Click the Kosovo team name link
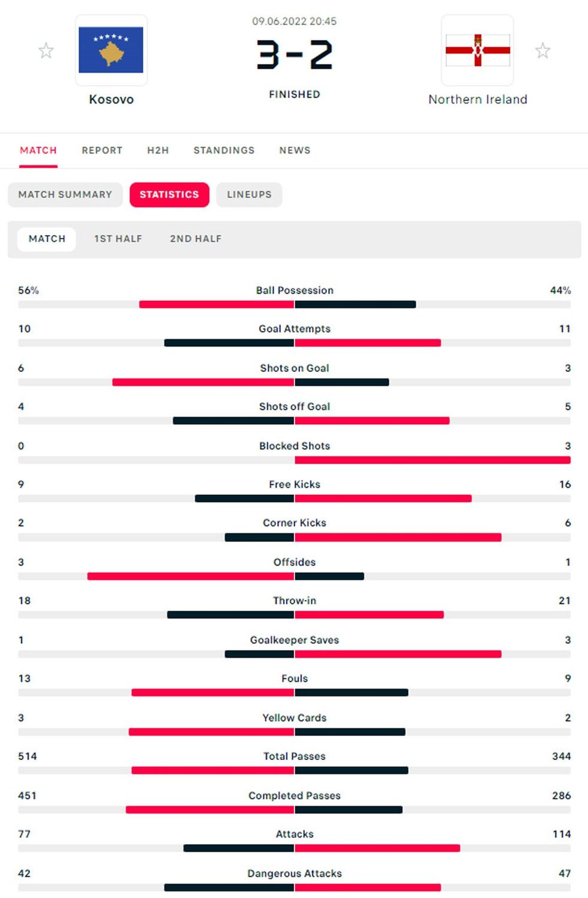Screen dimensions: 588x898 click(111, 100)
